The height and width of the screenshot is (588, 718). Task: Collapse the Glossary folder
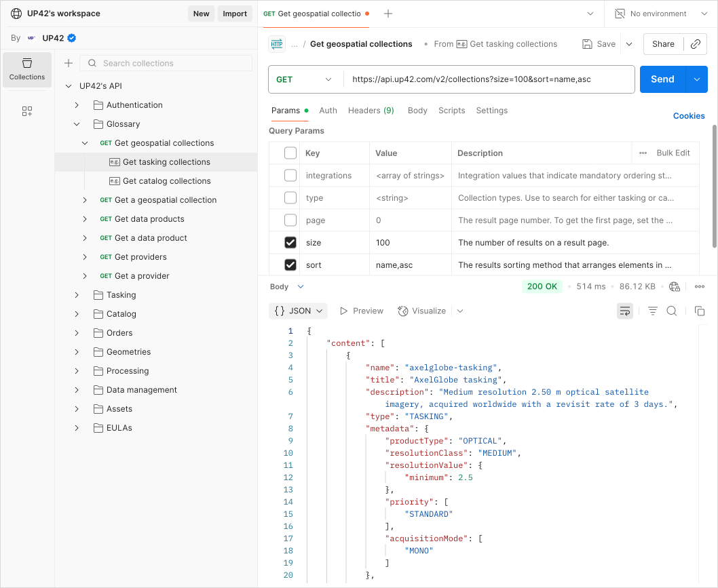tap(77, 124)
